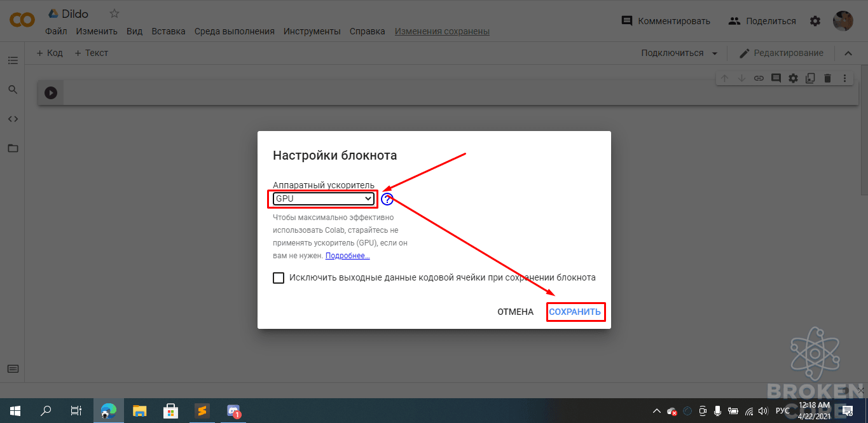Follow the Подробнее link
The image size is (868, 423).
click(x=348, y=256)
